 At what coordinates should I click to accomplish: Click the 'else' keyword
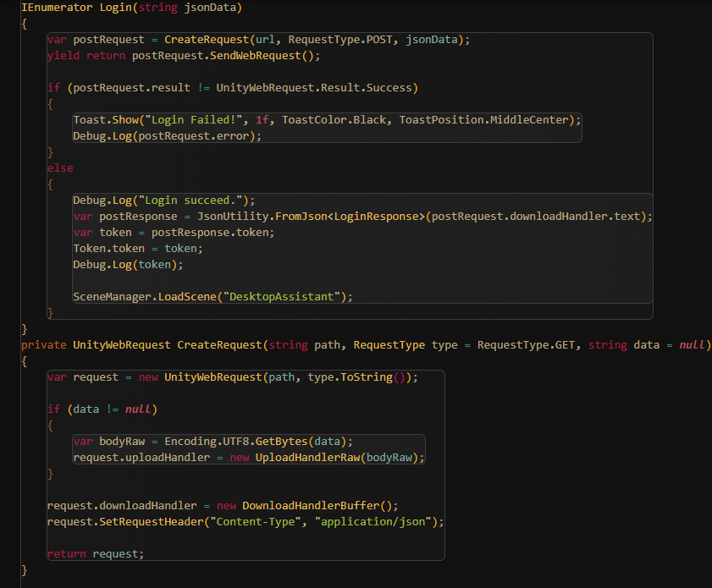(x=60, y=168)
